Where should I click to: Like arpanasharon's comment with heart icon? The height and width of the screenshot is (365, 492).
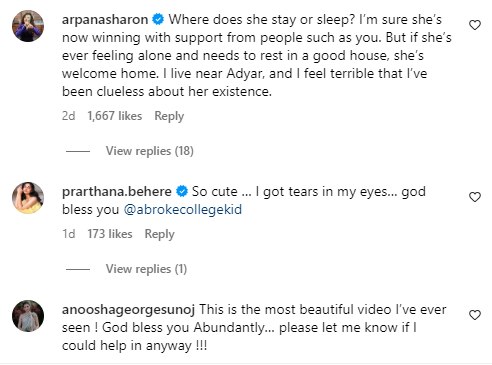475,25
